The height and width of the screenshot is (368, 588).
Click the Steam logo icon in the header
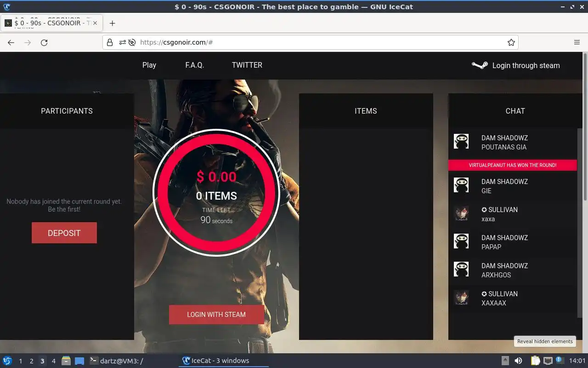[480, 65]
